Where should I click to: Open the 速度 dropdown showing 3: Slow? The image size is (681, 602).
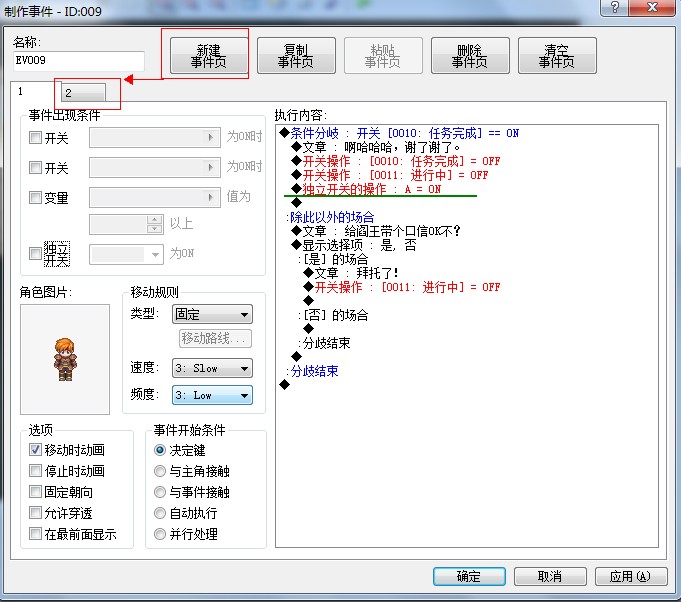click(212, 368)
